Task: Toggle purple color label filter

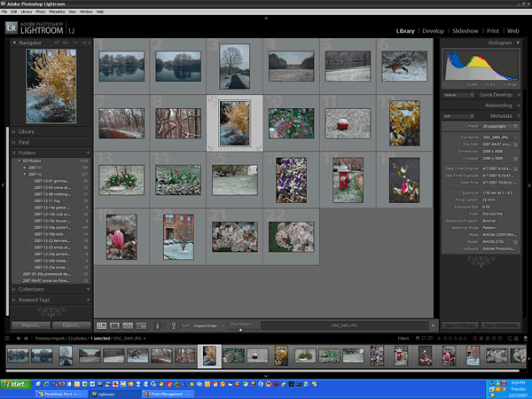Action: pos(500,339)
